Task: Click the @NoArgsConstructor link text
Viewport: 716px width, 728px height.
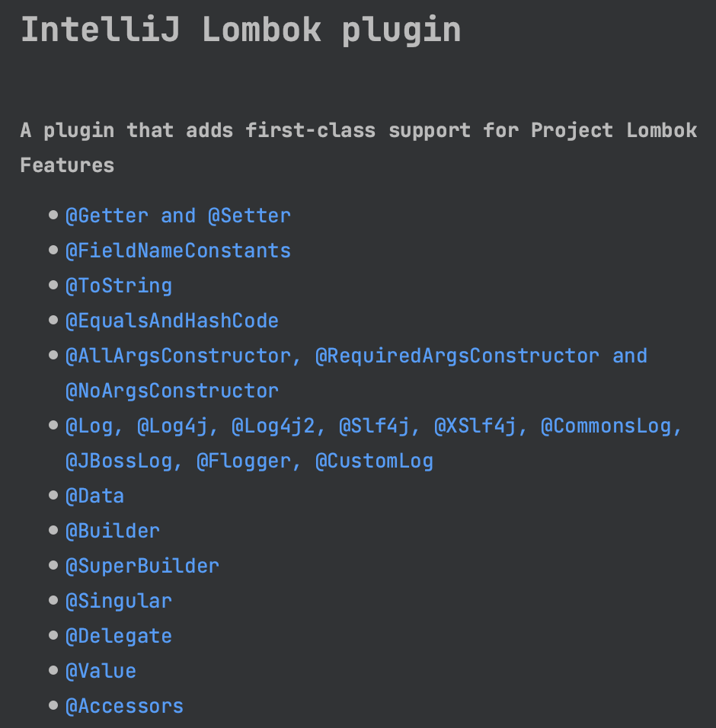Action: click(172, 391)
